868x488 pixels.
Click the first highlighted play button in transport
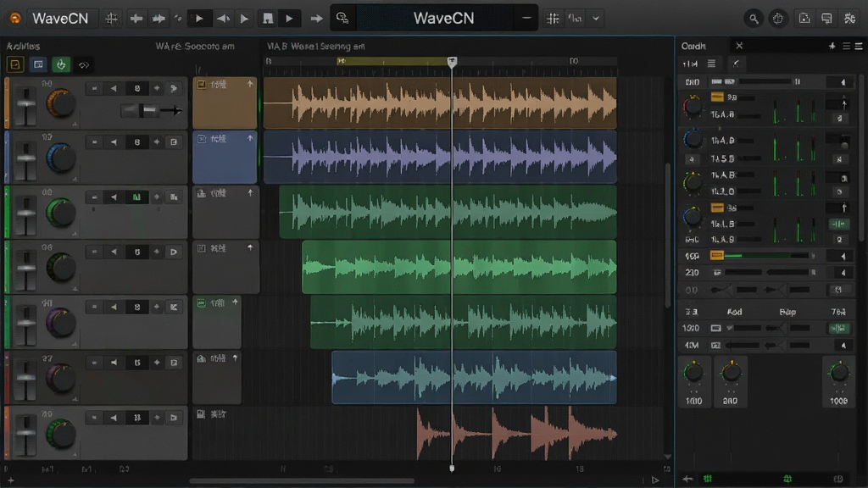198,19
